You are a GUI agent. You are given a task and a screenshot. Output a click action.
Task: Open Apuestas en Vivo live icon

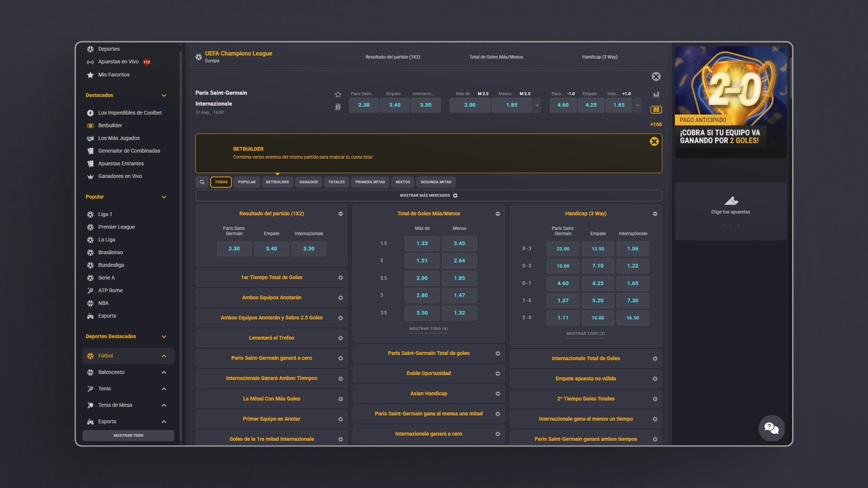coord(90,62)
